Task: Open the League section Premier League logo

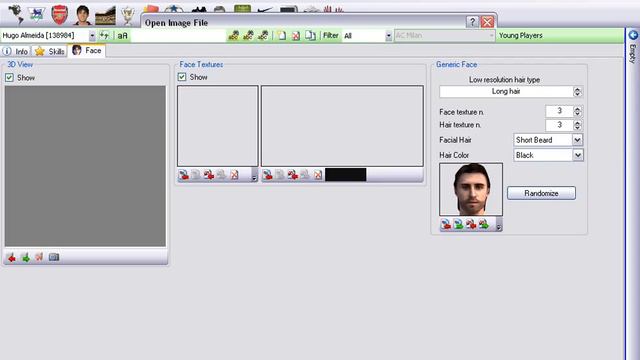Action: (x=37, y=15)
